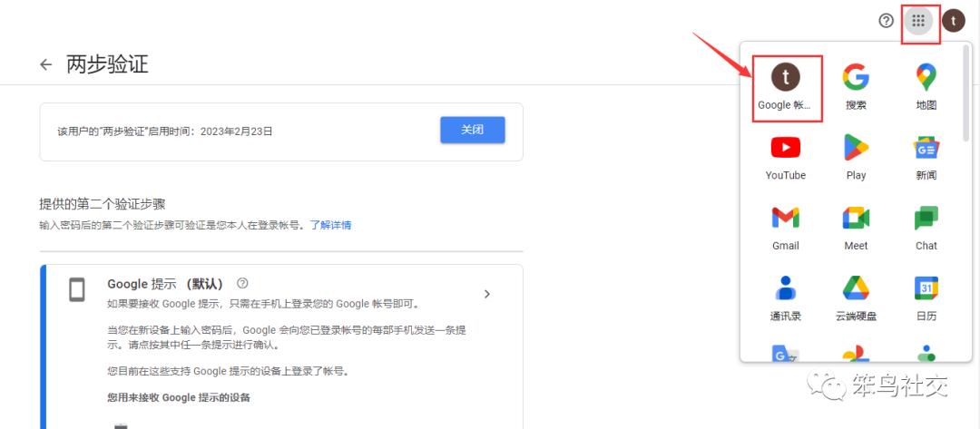
Task: Open the account avatar in top bar
Action: (x=953, y=21)
